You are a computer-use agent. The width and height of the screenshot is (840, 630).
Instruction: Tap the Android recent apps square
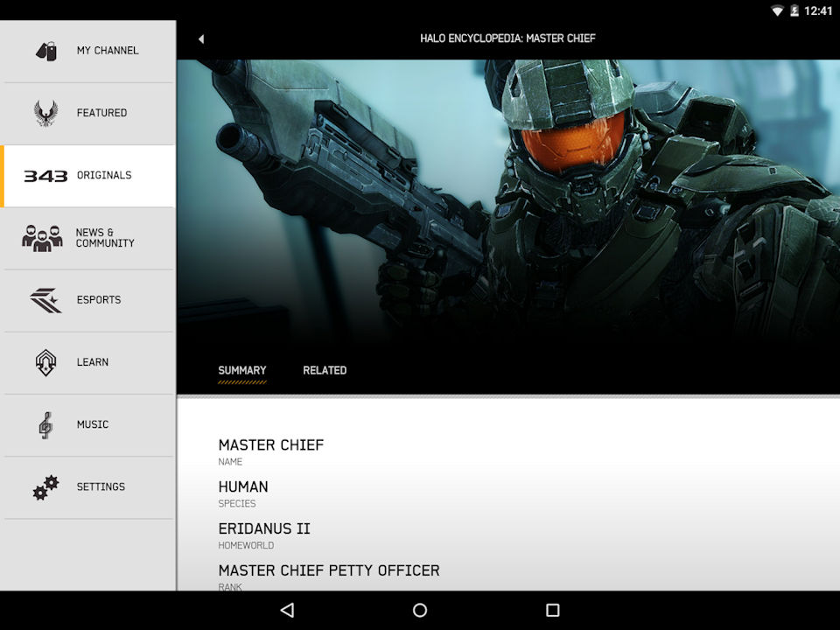(x=552, y=610)
